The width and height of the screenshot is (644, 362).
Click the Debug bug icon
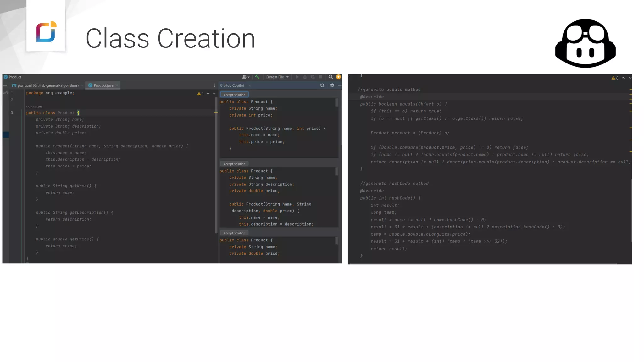[305, 77]
